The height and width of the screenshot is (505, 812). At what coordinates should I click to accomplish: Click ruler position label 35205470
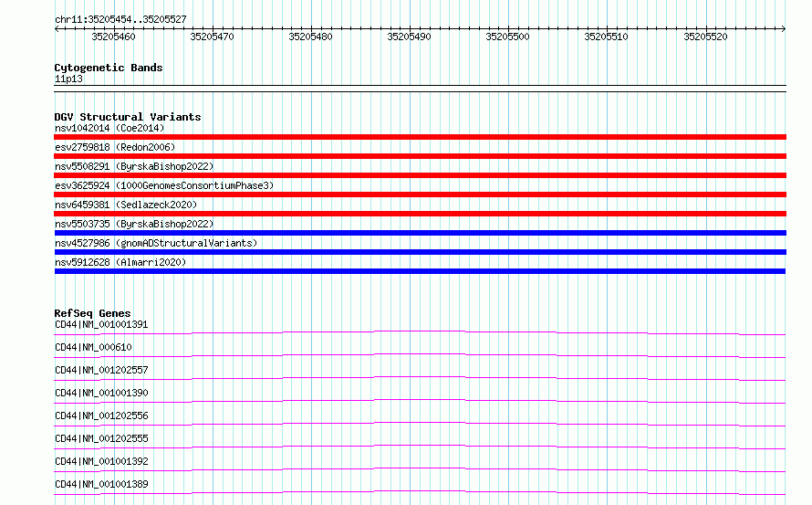click(x=212, y=37)
